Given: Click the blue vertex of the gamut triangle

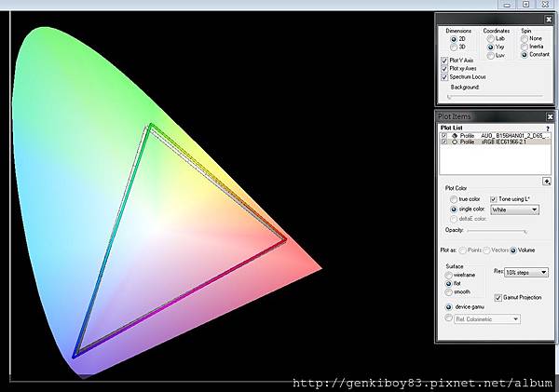Looking at the screenshot, I should pyautogui.click(x=75, y=356).
